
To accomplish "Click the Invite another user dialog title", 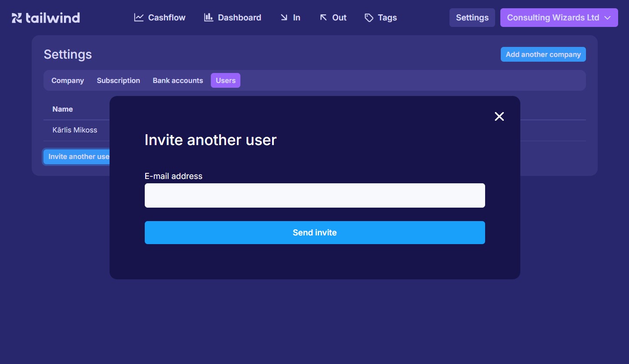I will [210, 140].
